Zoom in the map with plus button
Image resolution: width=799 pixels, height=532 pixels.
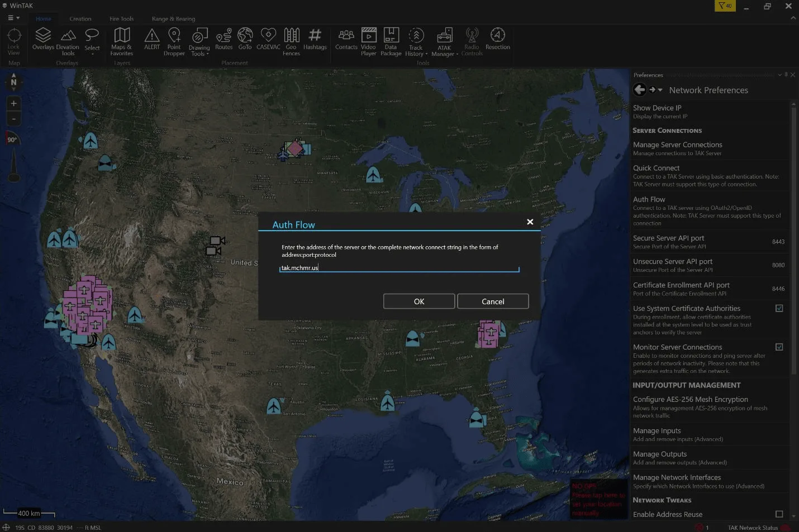point(14,103)
